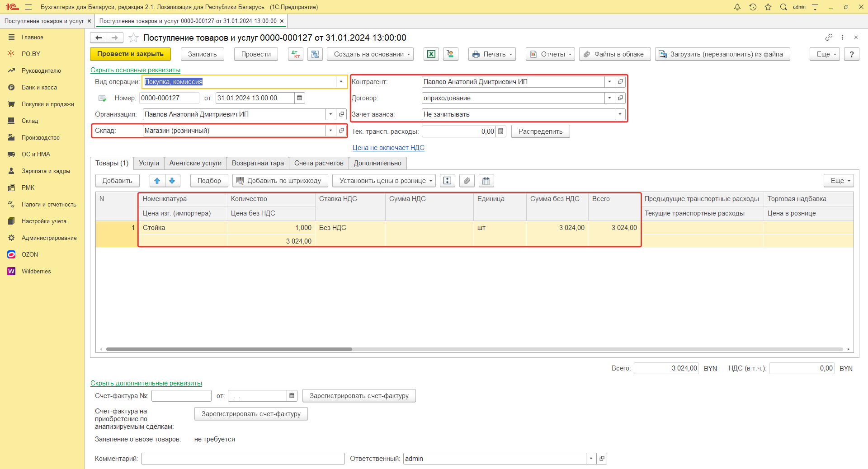Copy link to document icon
This screenshot has width=868, height=469.
pos(829,37)
